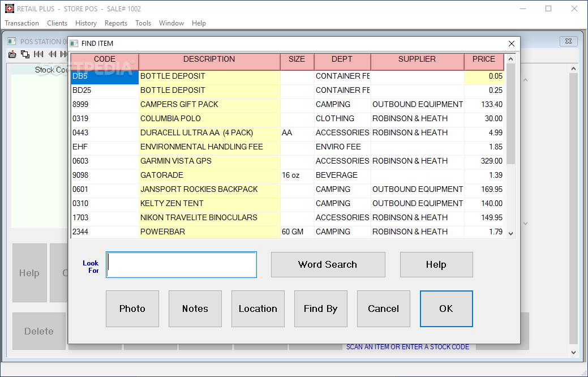Click Help button in POS Station window
Viewport: 588px width, 377px height.
(29, 273)
